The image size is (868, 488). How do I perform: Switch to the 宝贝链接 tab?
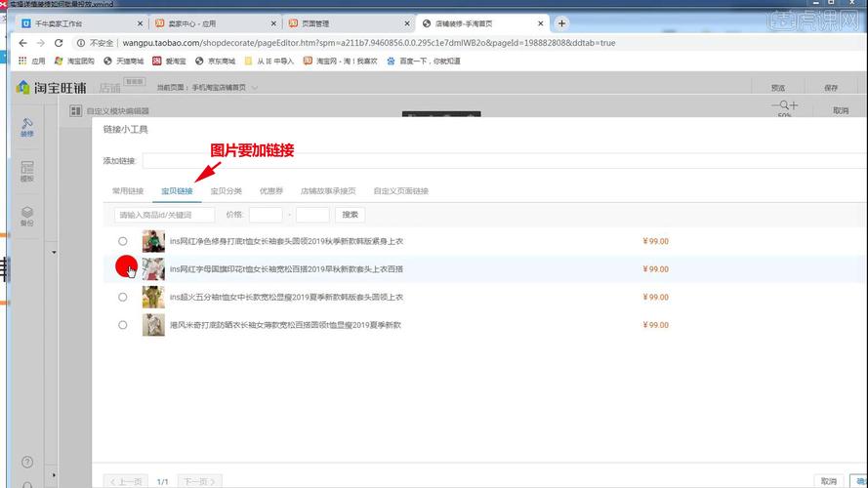coord(177,191)
